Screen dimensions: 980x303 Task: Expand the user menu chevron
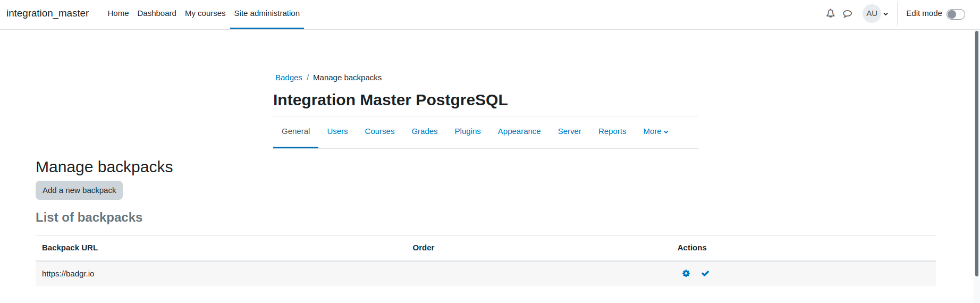(886, 14)
